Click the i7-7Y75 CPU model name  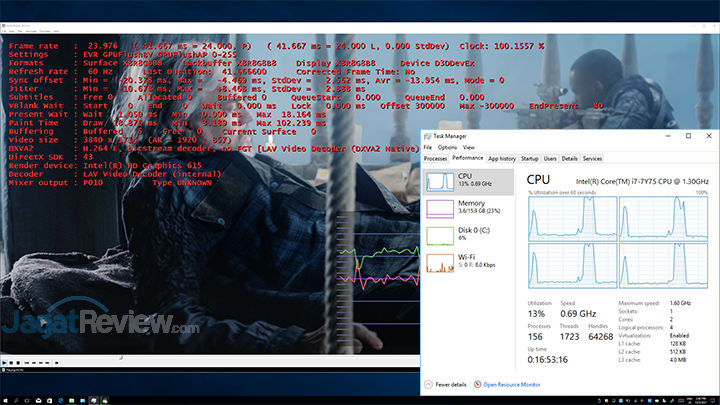coord(642,181)
